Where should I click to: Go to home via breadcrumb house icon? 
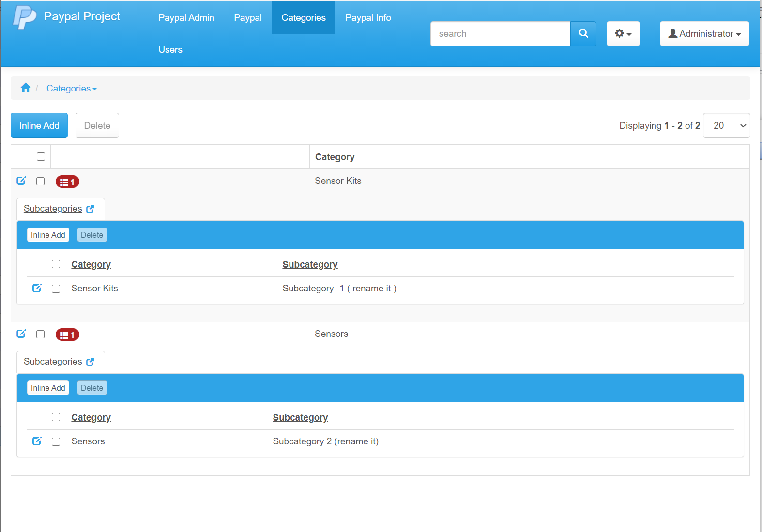tap(26, 88)
